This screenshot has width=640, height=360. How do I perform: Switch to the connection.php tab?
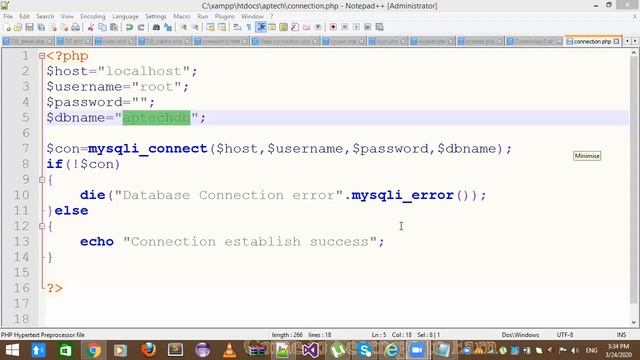coord(592,41)
